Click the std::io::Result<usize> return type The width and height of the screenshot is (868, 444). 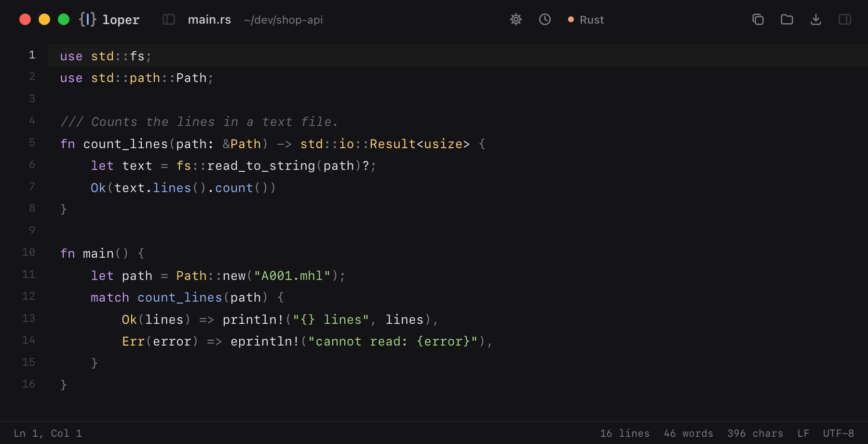pyautogui.click(x=385, y=144)
